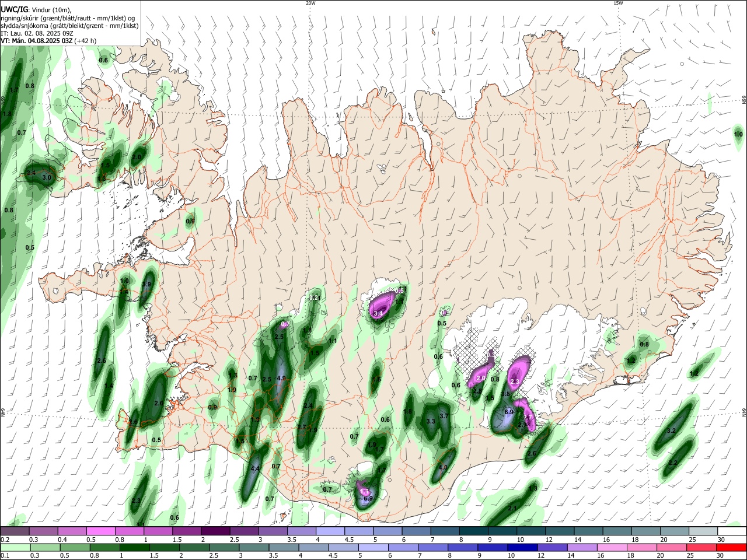Select the '3.3' precipitation value
Viewport: 747px width, 560px height.
pos(431,421)
